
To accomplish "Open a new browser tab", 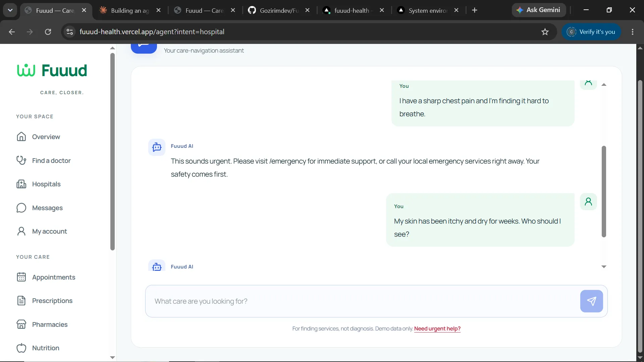I will point(474,10).
